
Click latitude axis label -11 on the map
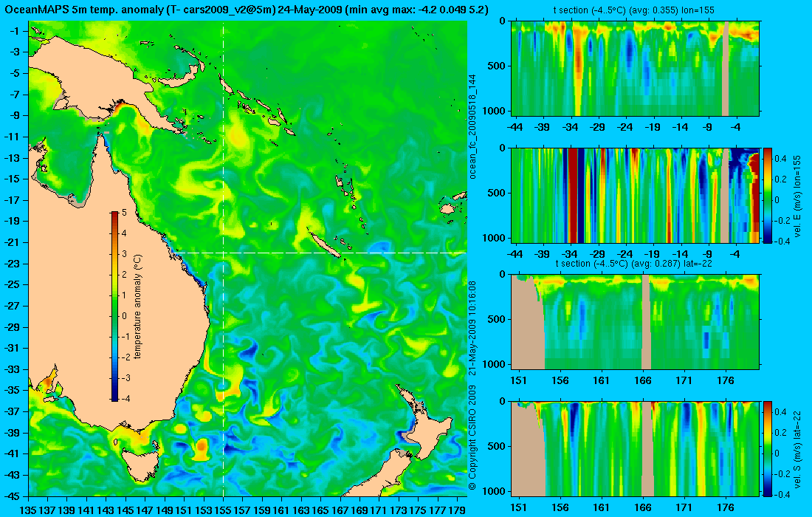tap(13, 137)
